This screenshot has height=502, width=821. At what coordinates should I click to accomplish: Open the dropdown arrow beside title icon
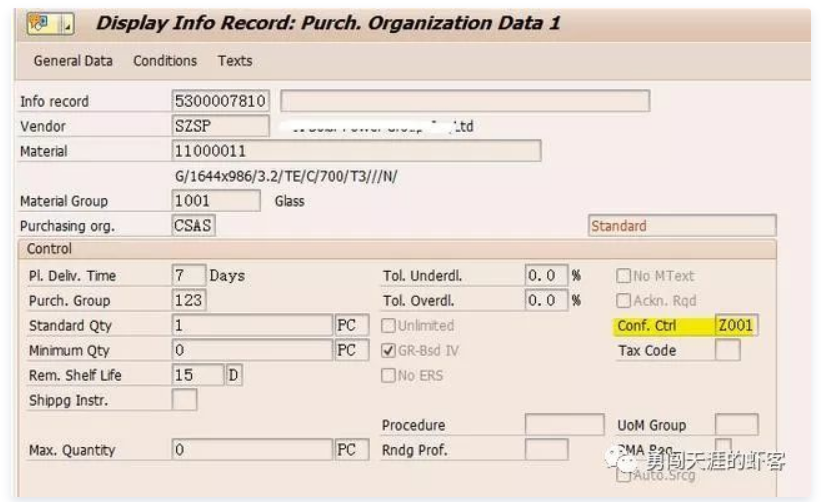67,24
